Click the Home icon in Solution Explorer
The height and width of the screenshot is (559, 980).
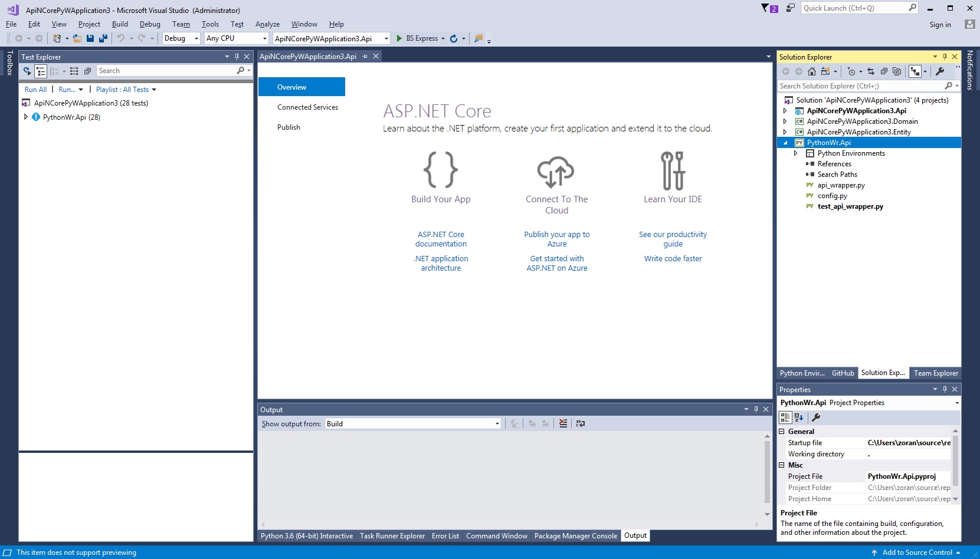click(x=812, y=71)
